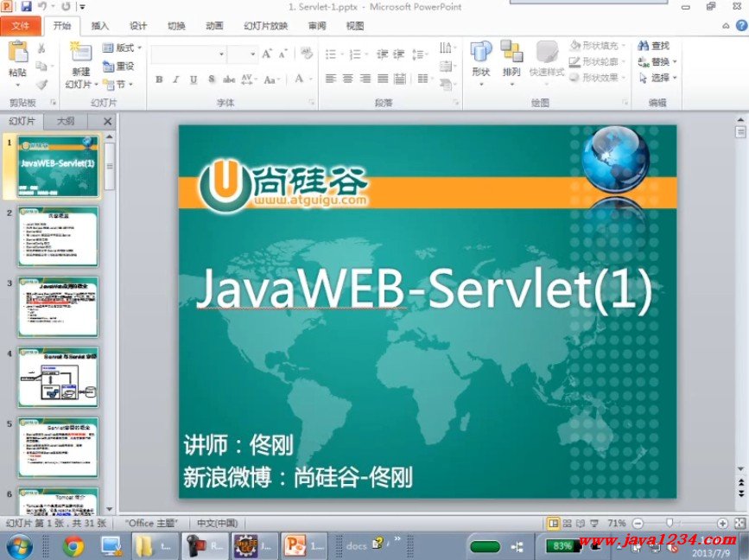Clear all text formatting
749x560 pixels.
click(x=307, y=54)
